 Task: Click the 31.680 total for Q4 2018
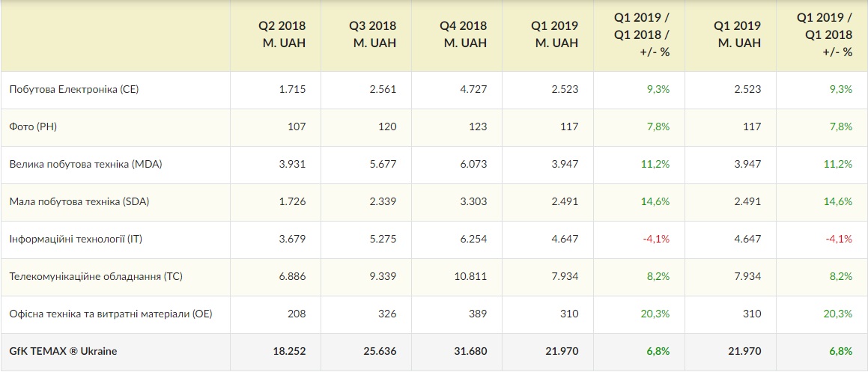pyautogui.click(x=470, y=351)
